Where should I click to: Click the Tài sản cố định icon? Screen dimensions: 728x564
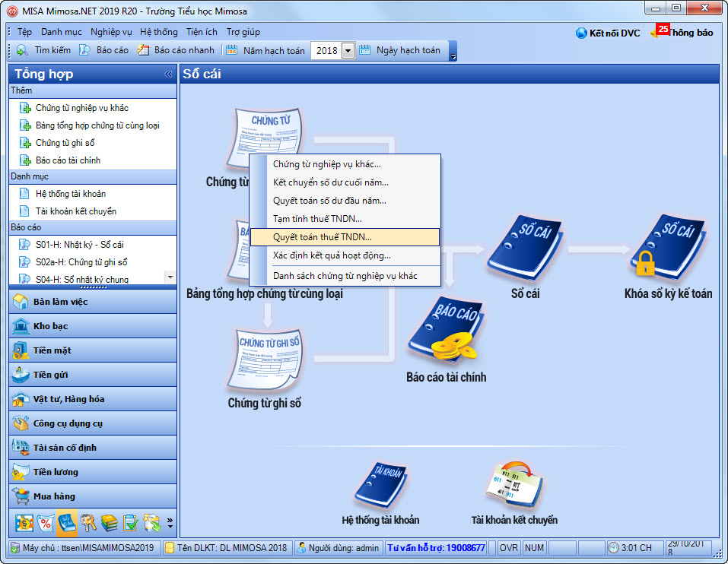coord(21,448)
